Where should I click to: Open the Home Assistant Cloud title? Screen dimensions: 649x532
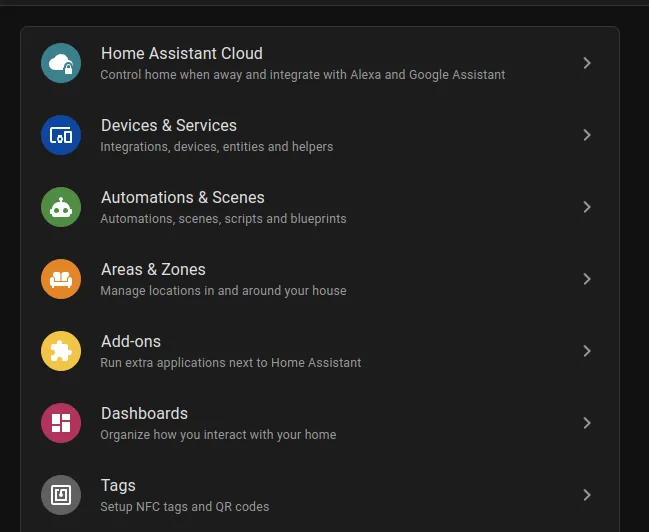[182, 53]
